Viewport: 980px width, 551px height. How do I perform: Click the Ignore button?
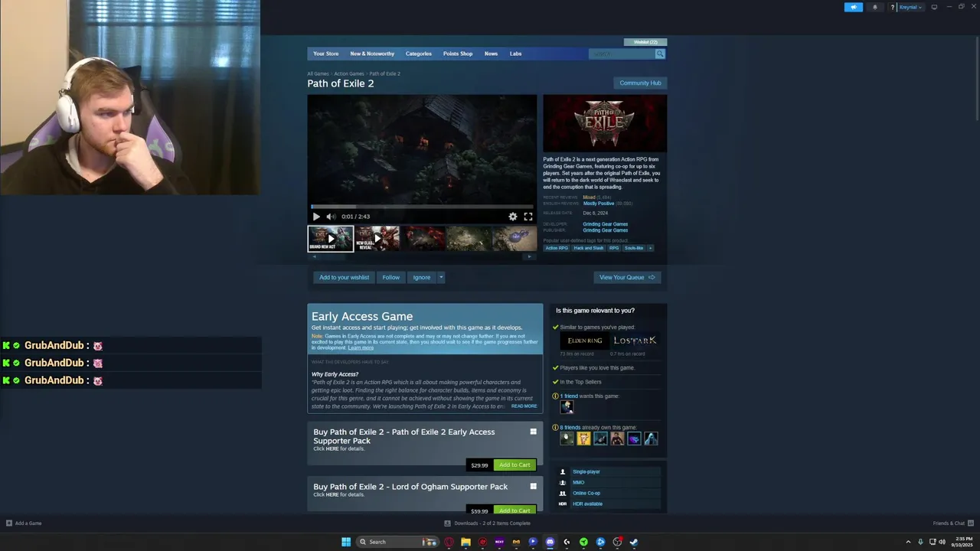point(422,278)
